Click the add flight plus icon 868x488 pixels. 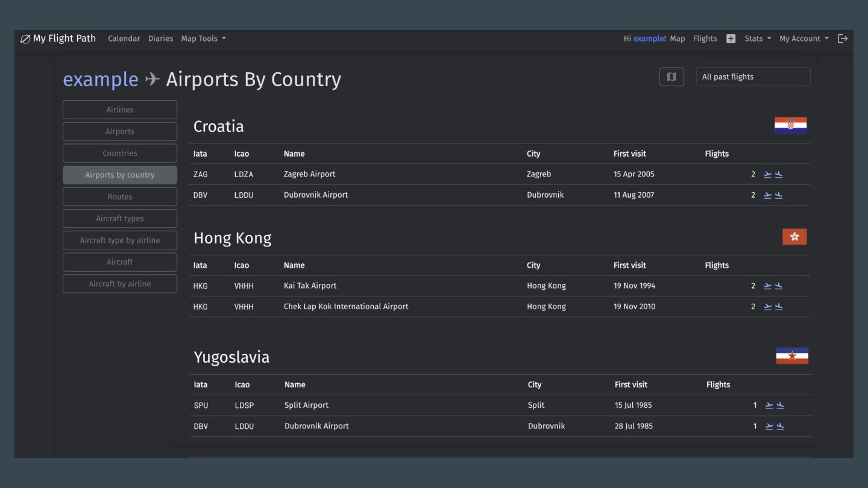point(731,39)
